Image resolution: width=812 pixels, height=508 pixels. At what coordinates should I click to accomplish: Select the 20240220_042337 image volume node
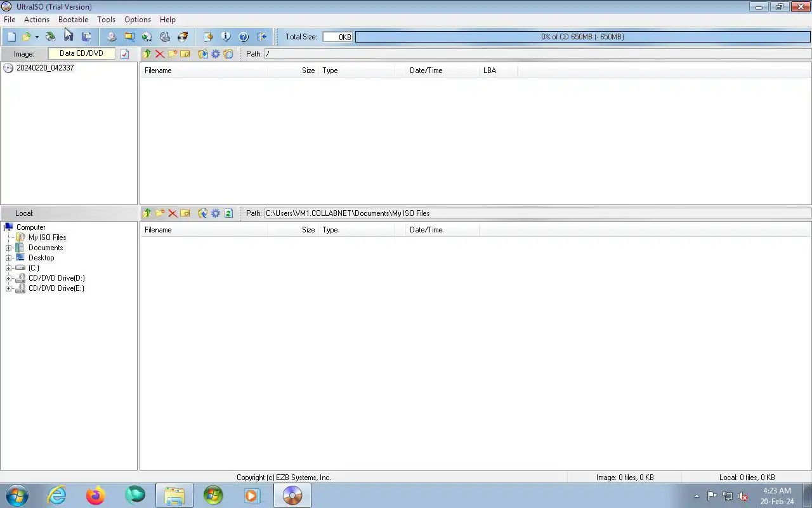(x=45, y=68)
